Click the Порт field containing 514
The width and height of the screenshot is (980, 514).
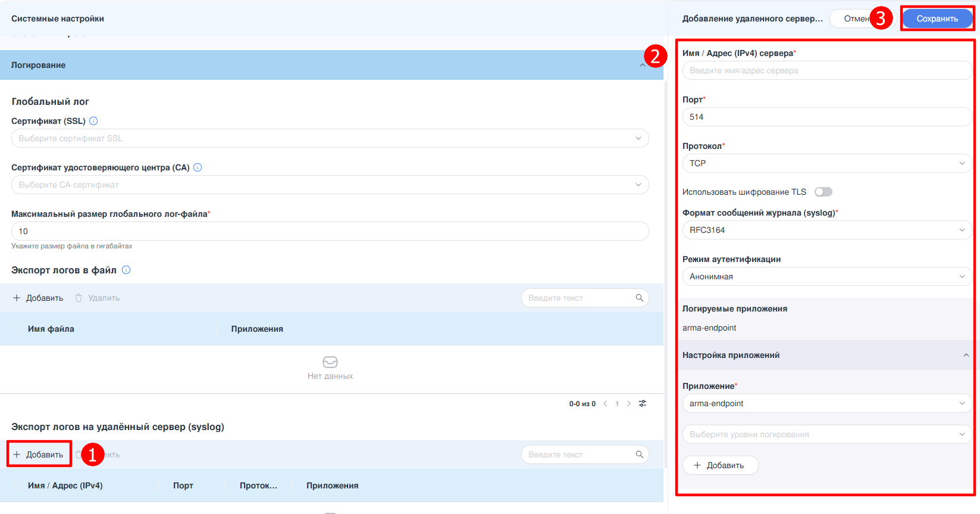pyautogui.click(x=827, y=117)
